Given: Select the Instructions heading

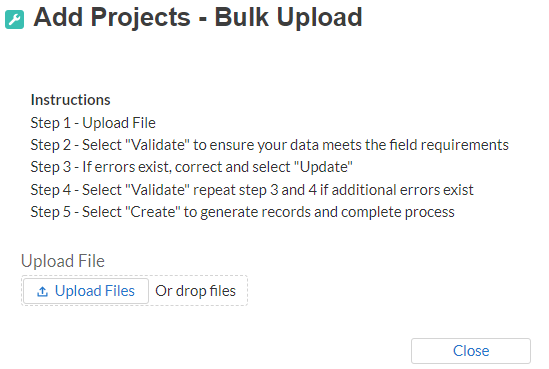Looking at the screenshot, I should (x=71, y=100).
